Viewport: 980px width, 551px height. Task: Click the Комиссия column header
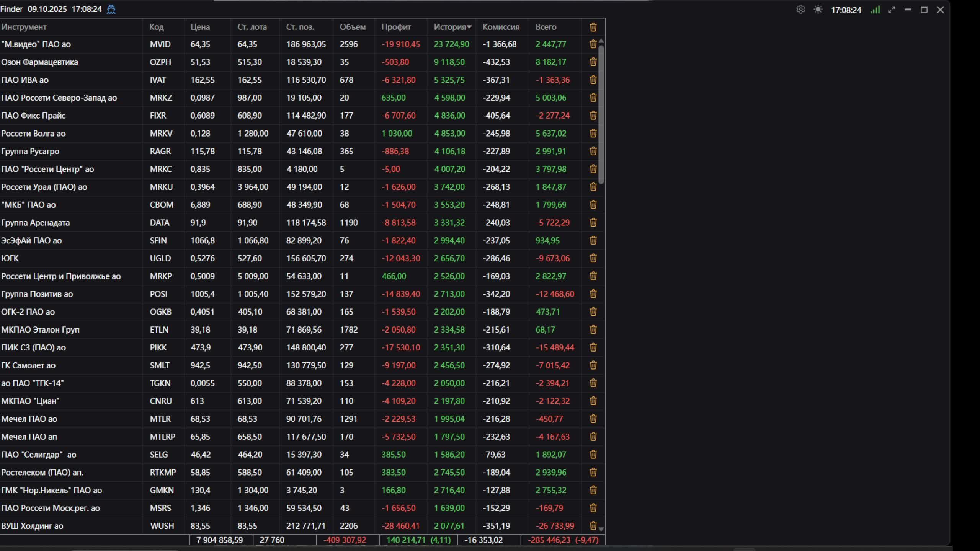[500, 27]
